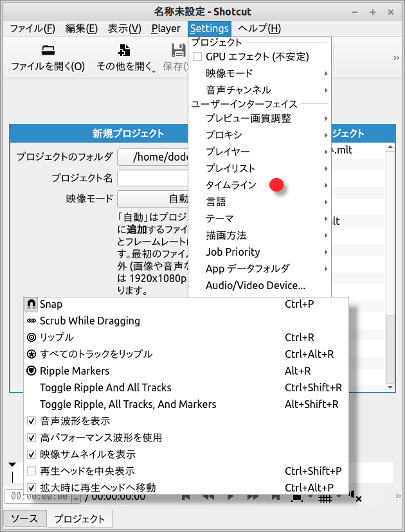405x532 pixels.
Task: Open the ヘルプ(H) menu
Action: (x=259, y=28)
